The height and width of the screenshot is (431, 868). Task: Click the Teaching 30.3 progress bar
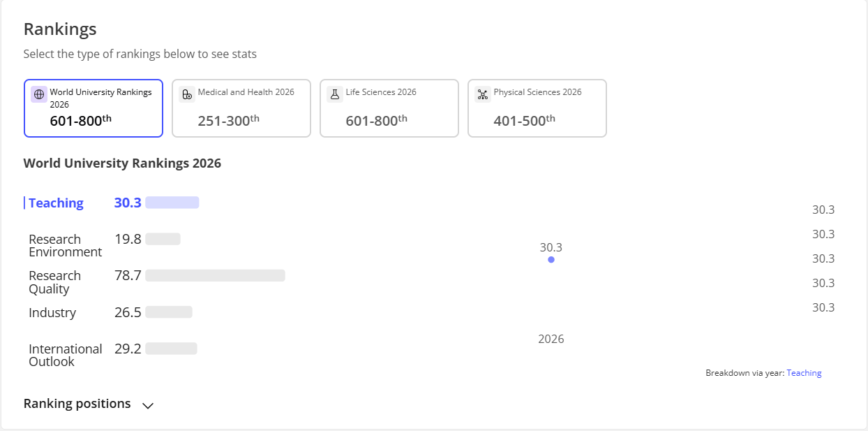[x=172, y=203]
